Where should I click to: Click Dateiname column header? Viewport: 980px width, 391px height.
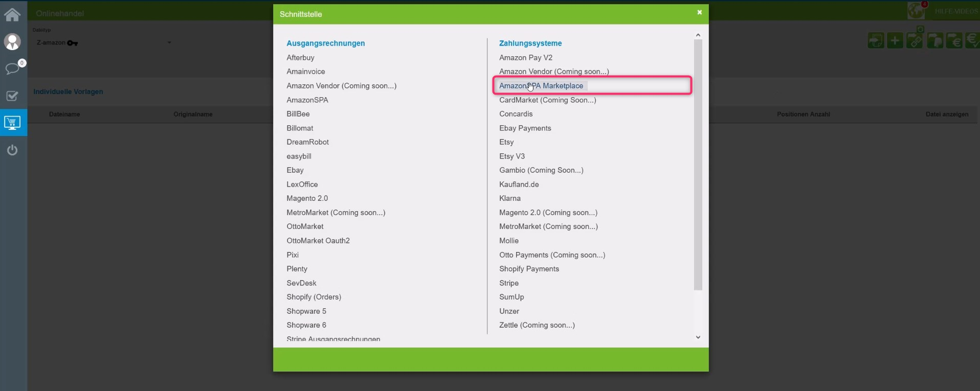(64, 114)
